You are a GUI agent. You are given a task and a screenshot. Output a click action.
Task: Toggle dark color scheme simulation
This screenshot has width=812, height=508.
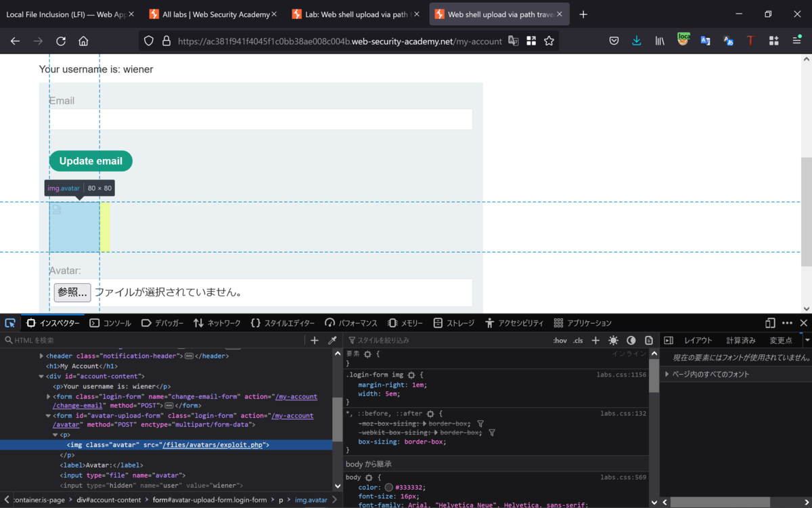point(631,340)
